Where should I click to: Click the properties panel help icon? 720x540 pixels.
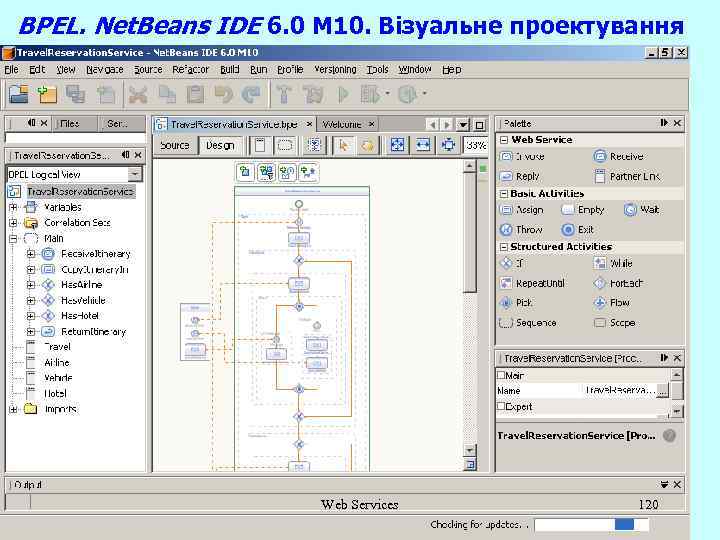669,436
